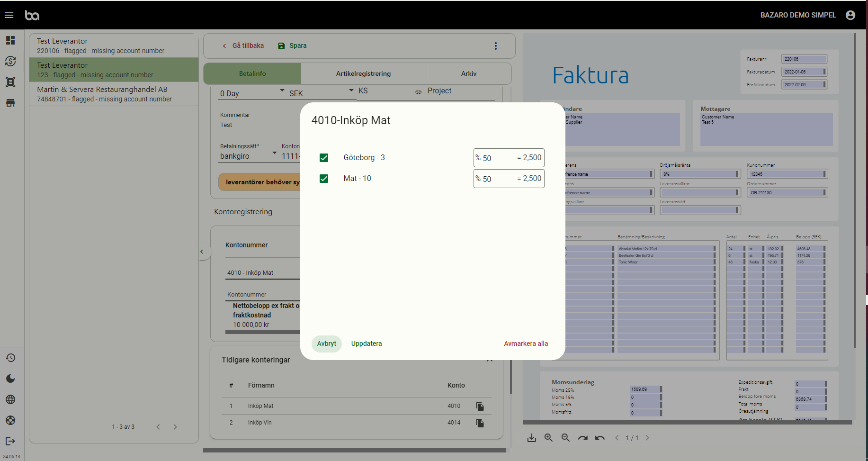The image size is (868, 461).
Task: Open the 0 Day dropdown
Action: click(282, 90)
